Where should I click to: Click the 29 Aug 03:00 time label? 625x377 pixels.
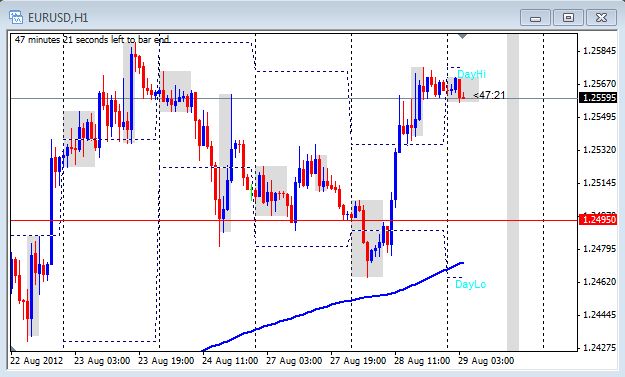tap(486, 361)
